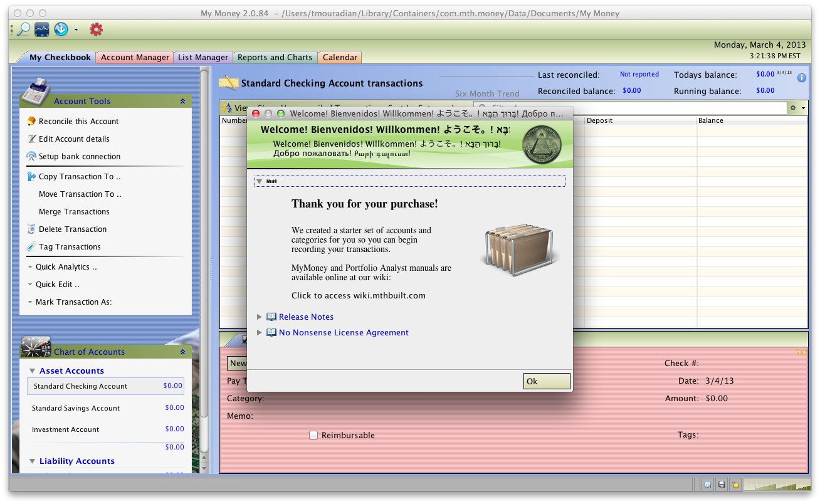Expand Quick Analytics menu arrow
Screen dimensions: 820x504
(29, 267)
